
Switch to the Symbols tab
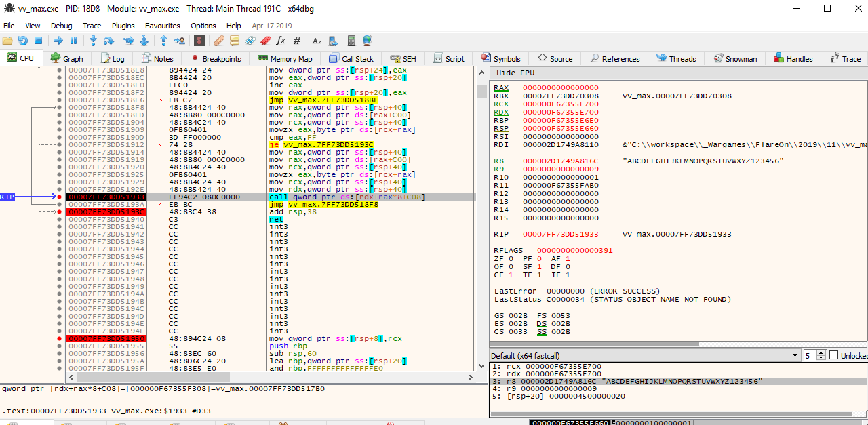[501, 59]
